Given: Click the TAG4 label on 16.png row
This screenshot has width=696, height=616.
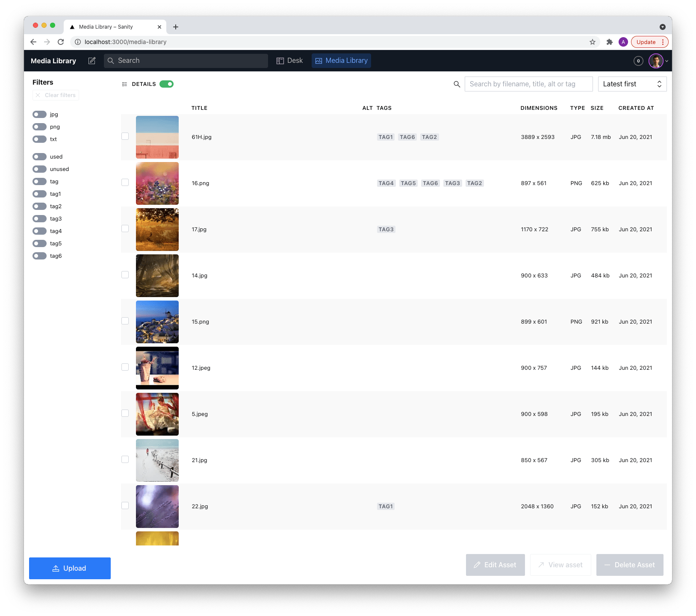Looking at the screenshot, I should click(386, 183).
